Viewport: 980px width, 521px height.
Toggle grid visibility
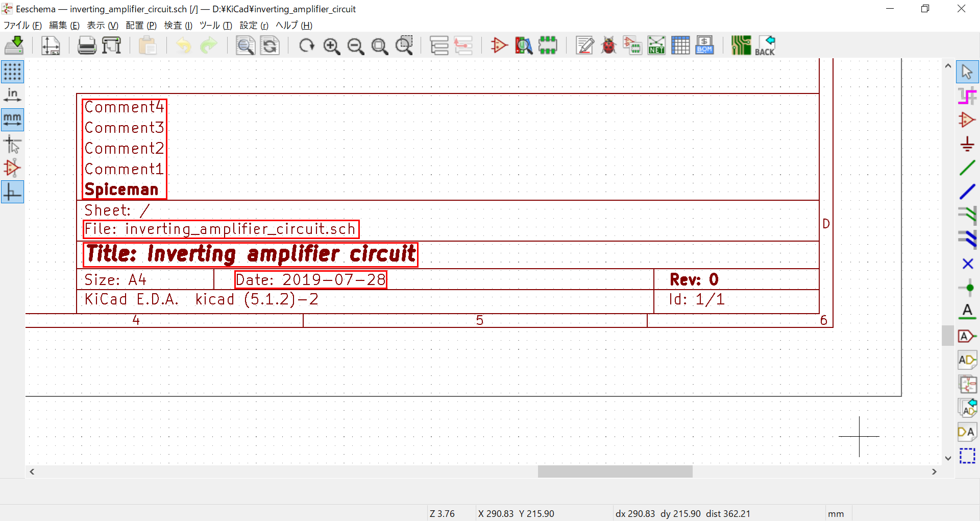coord(12,72)
